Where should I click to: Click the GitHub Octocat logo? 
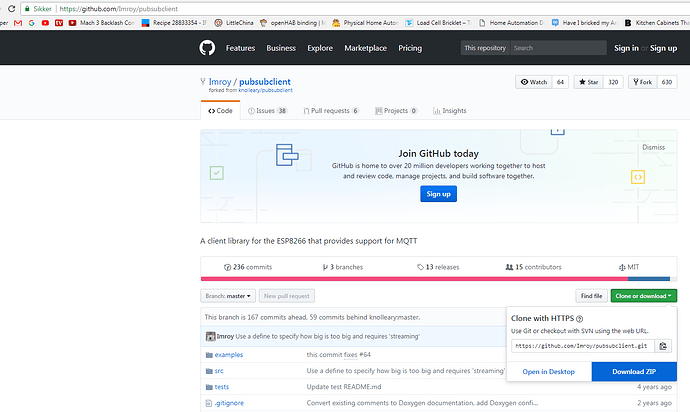point(208,48)
